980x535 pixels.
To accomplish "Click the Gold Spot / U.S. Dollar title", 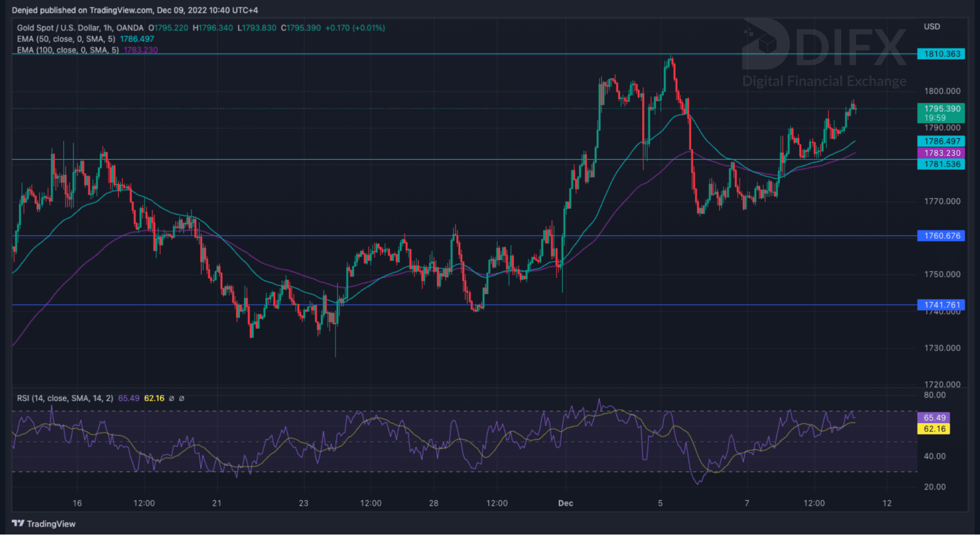I will tap(80, 28).
